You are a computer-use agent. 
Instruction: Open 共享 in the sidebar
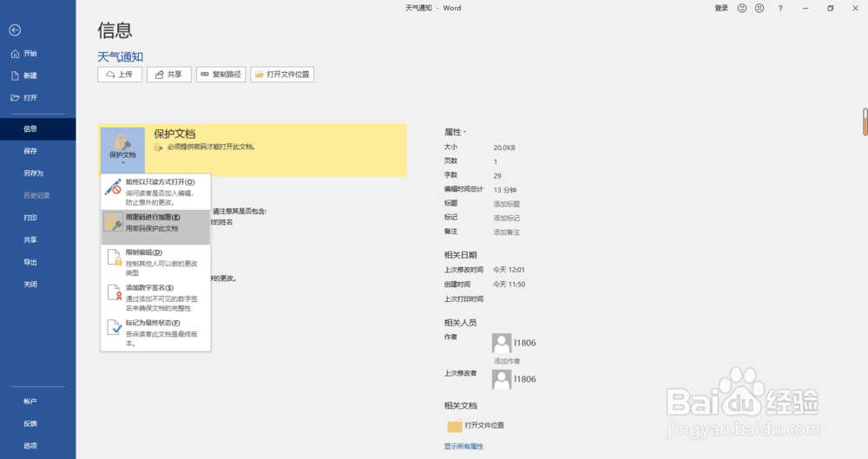[x=37, y=239]
